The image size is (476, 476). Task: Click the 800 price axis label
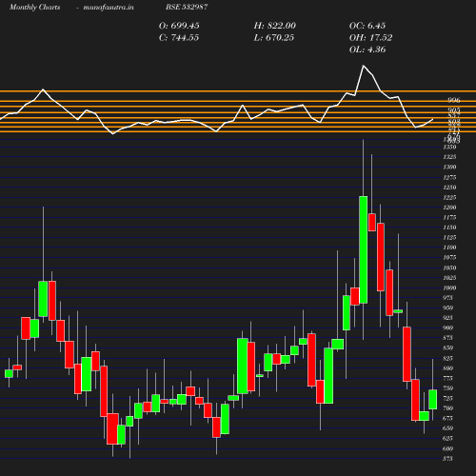(447, 368)
